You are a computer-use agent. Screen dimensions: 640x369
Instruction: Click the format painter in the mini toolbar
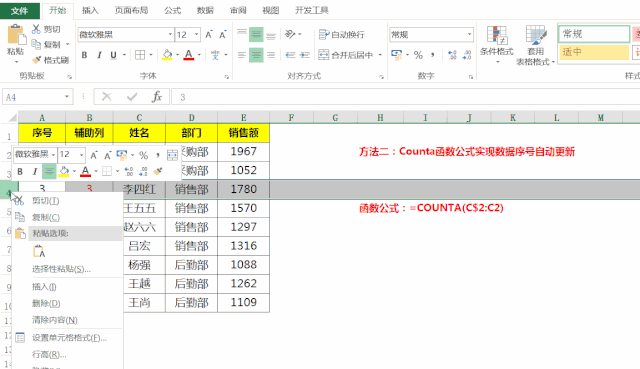pos(158,171)
